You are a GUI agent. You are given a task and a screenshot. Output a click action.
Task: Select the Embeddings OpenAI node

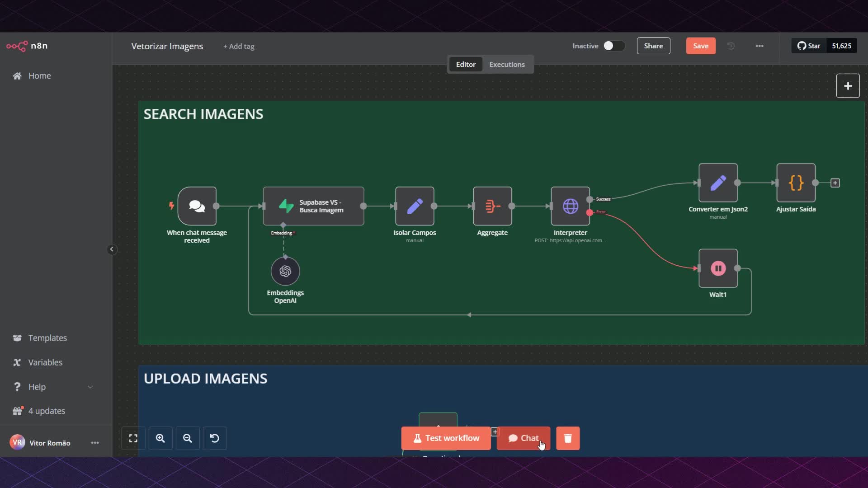click(285, 271)
